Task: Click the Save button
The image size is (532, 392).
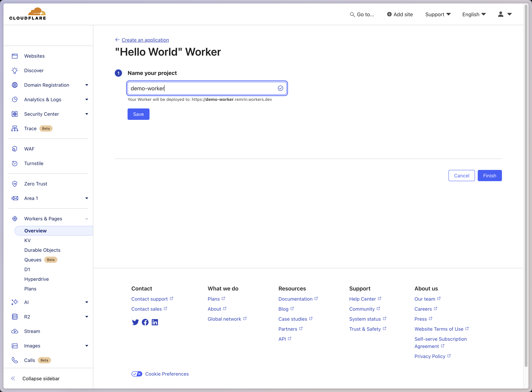Action: coord(138,114)
